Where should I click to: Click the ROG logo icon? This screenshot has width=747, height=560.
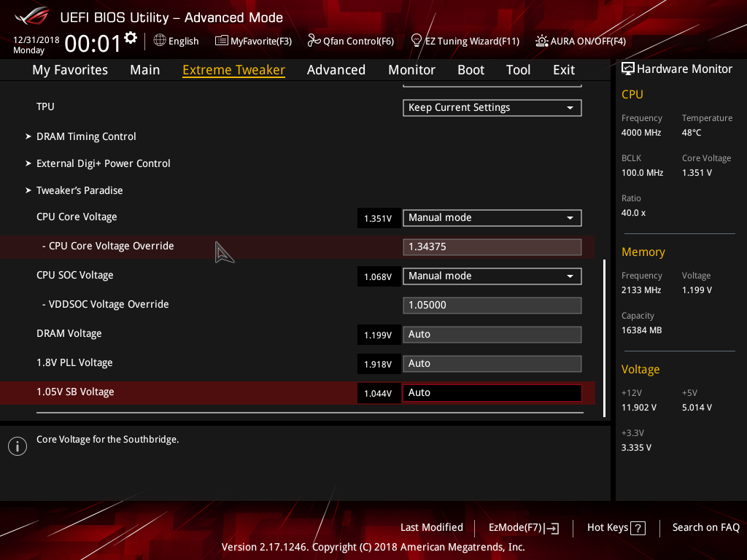32,16
